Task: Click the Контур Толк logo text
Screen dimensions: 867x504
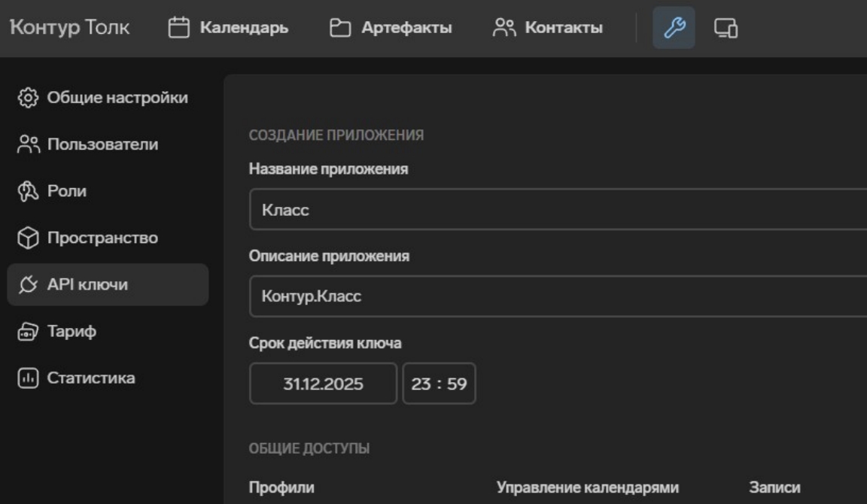Action: click(x=69, y=28)
